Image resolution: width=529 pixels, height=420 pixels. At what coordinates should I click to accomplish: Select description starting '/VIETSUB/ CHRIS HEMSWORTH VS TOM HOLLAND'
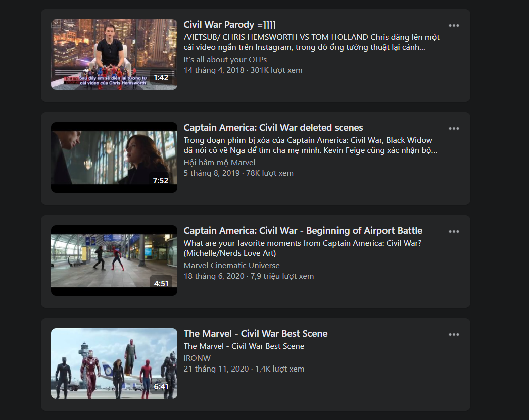point(311,42)
